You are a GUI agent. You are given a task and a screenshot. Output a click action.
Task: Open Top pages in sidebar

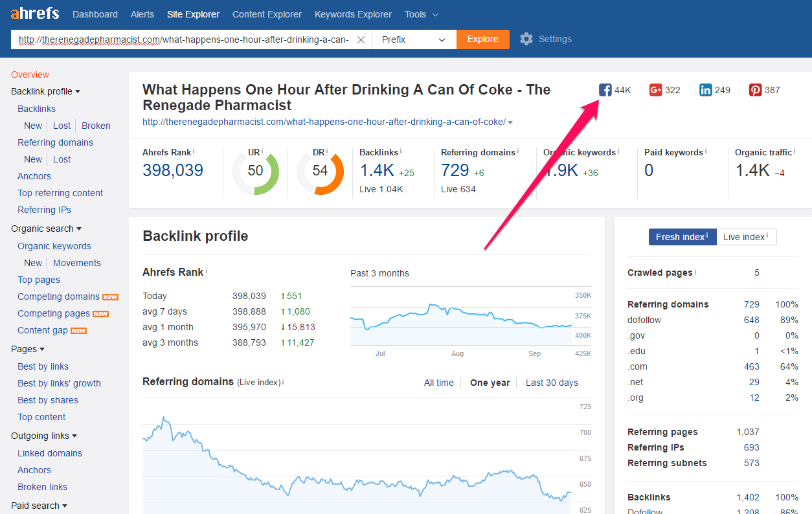39,280
